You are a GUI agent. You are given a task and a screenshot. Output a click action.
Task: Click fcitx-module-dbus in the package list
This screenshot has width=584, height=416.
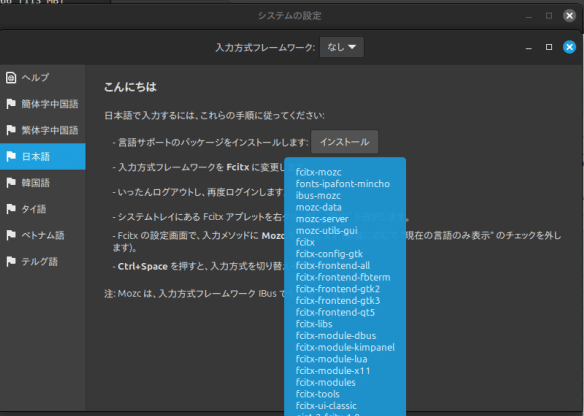pyautogui.click(x=336, y=336)
